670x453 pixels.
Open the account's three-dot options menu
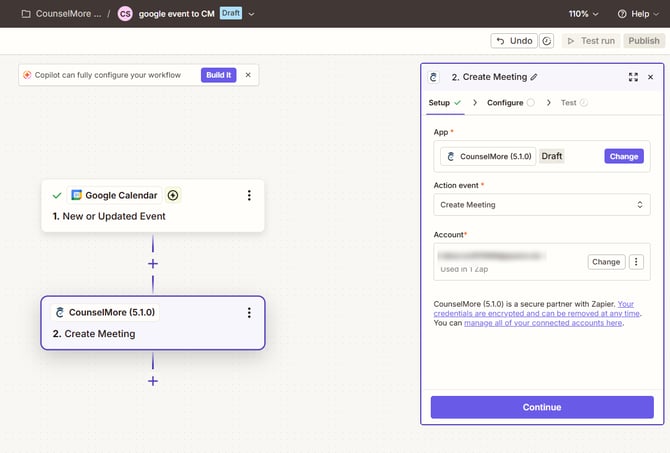(636, 262)
